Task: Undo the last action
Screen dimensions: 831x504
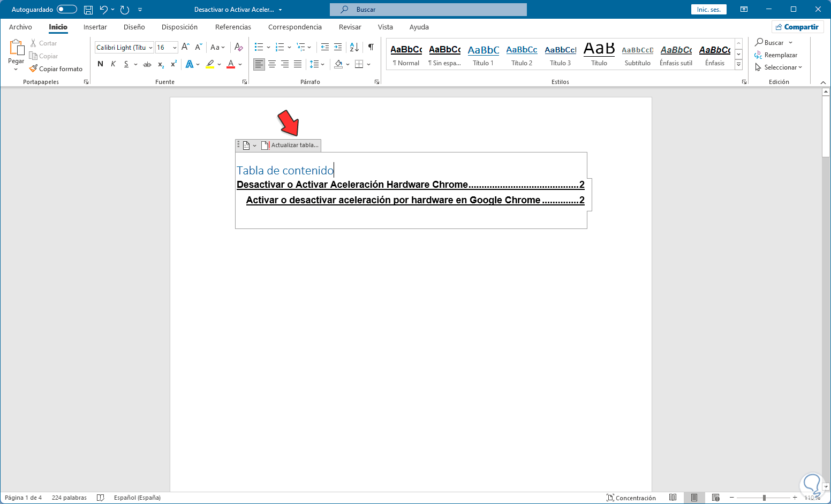Action: pos(104,10)
